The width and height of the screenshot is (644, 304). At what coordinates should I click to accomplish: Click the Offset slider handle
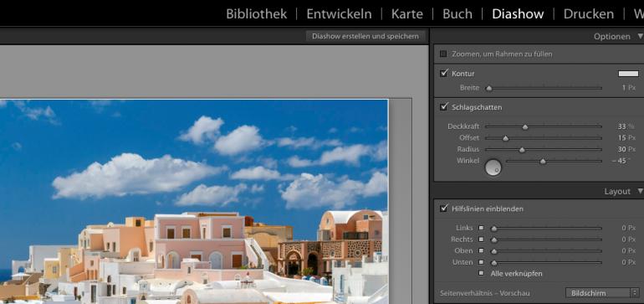click(506, 139)
